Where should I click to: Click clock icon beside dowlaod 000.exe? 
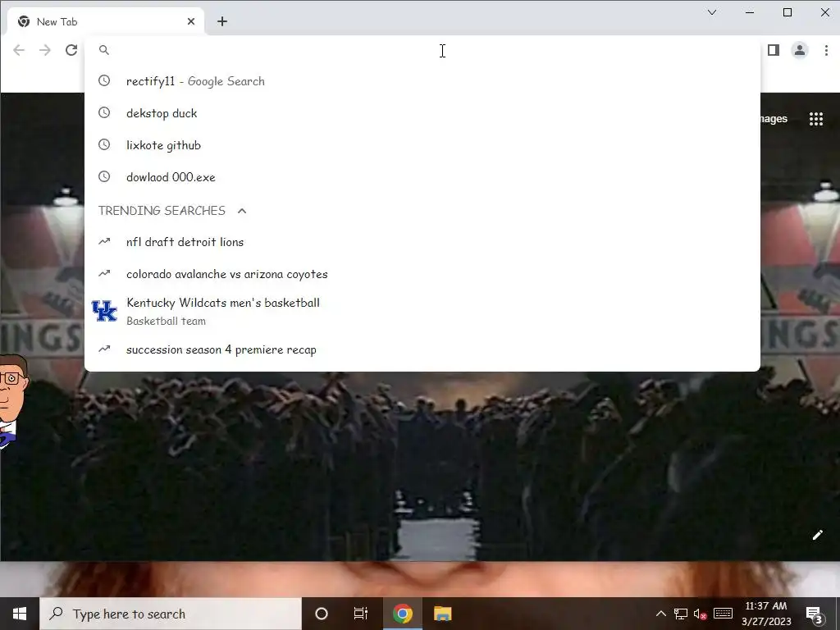coord(104,177)
